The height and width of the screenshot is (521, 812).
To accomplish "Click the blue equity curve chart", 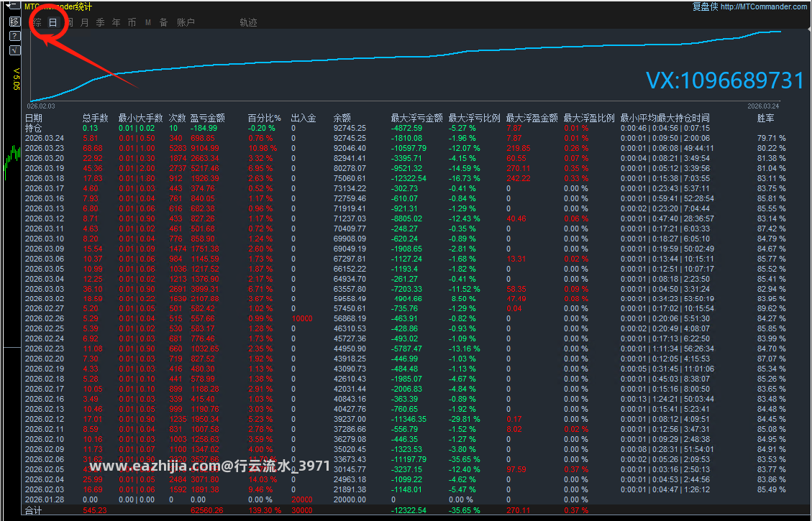I will 406,65.
